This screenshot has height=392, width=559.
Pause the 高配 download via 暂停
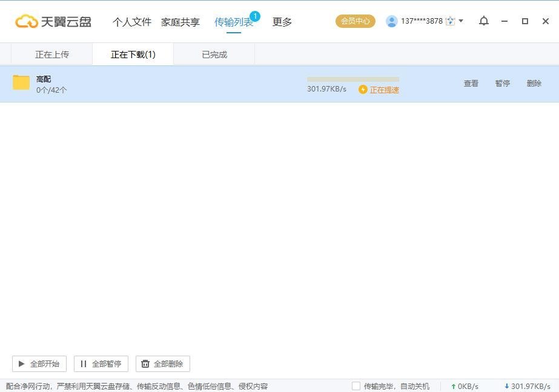coord(503,84)
